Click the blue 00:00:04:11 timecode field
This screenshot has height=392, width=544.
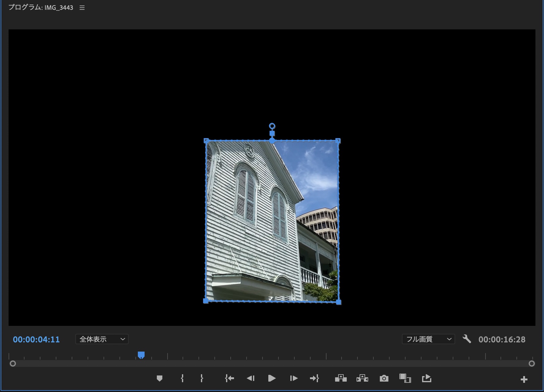click(36, 339)
